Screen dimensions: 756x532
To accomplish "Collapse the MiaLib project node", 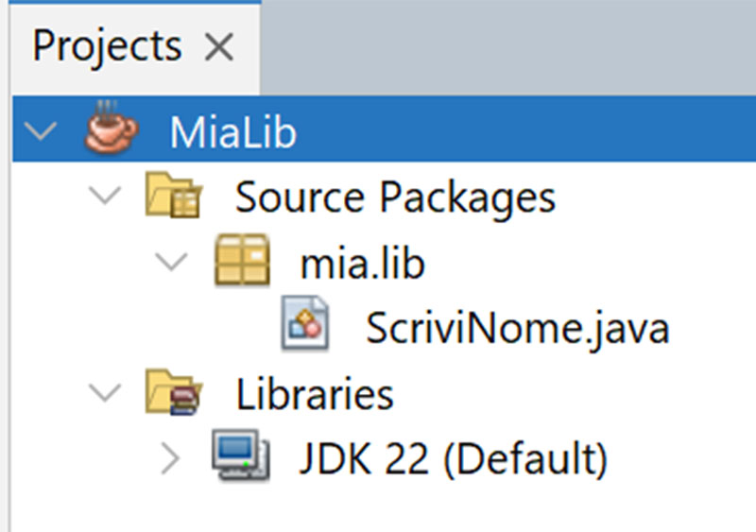I will (x=41, y=130).
